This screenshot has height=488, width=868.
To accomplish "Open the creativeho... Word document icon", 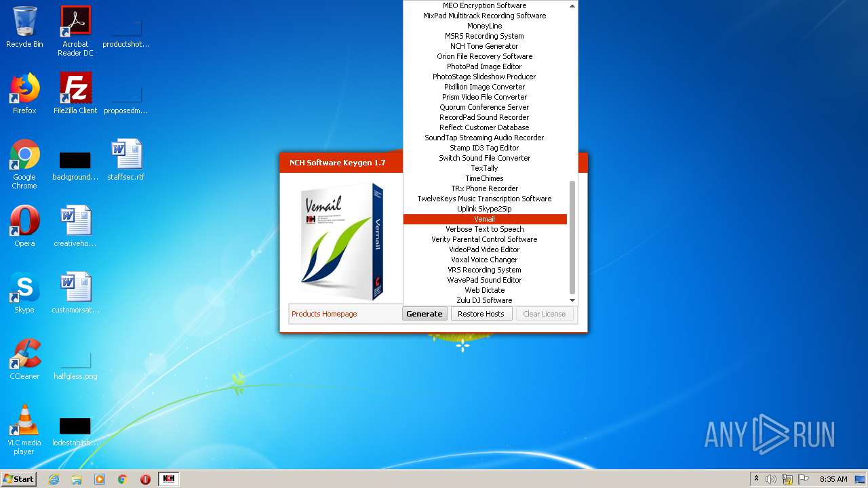I will click(x=75, y=226).
